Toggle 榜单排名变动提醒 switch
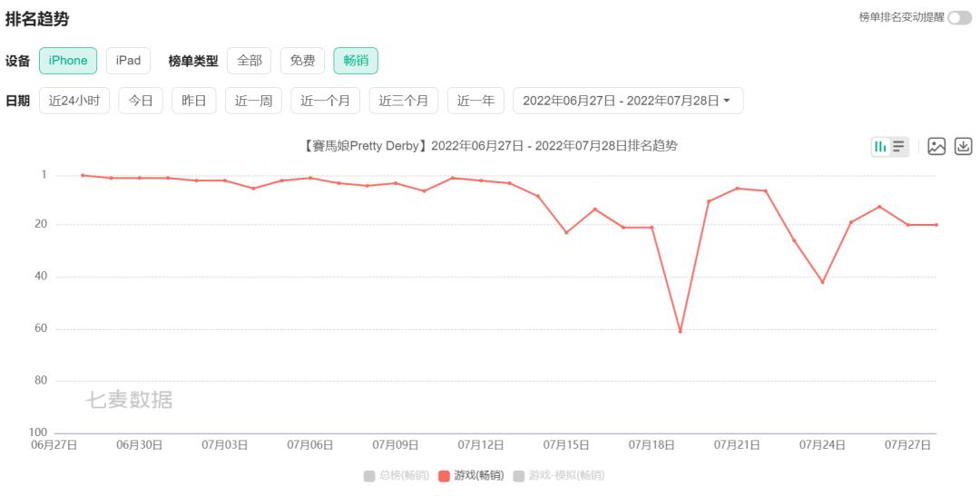 click(x=959, y=17)
